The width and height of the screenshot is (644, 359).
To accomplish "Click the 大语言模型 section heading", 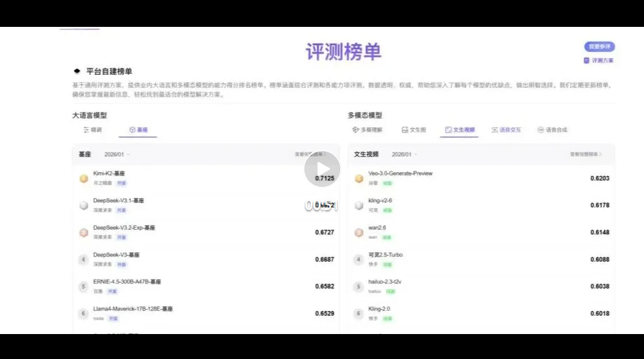I will point(90,115).
